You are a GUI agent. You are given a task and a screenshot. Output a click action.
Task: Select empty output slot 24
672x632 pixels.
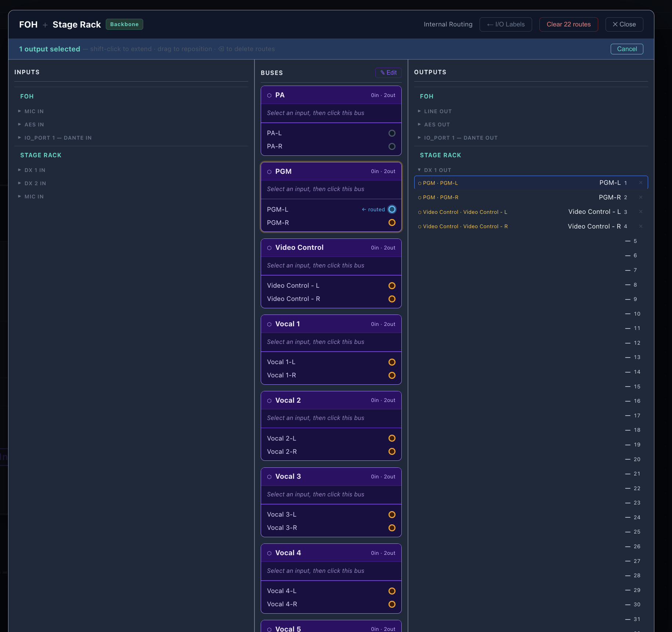pos(531,517)
